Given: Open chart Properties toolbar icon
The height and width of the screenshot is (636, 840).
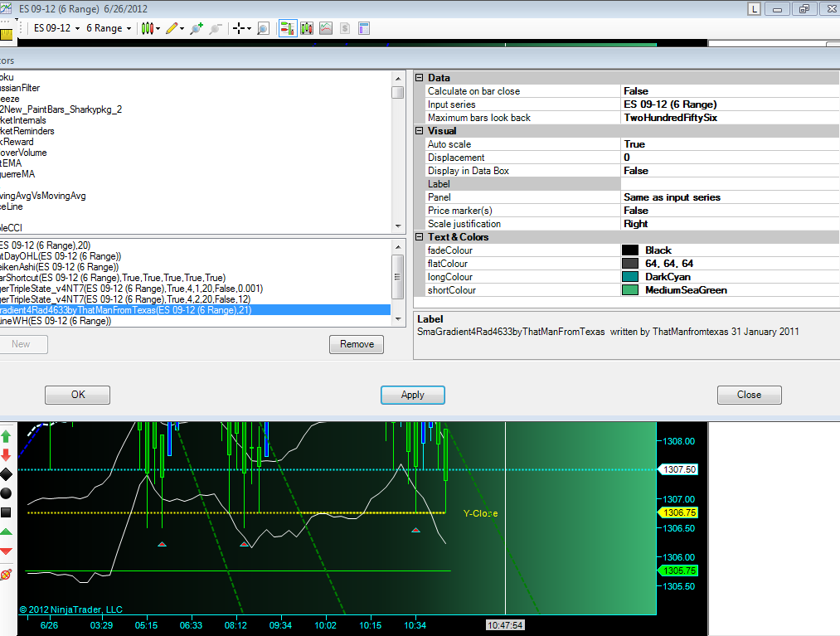Looking at the screenshot, I should tap(364, 28).
